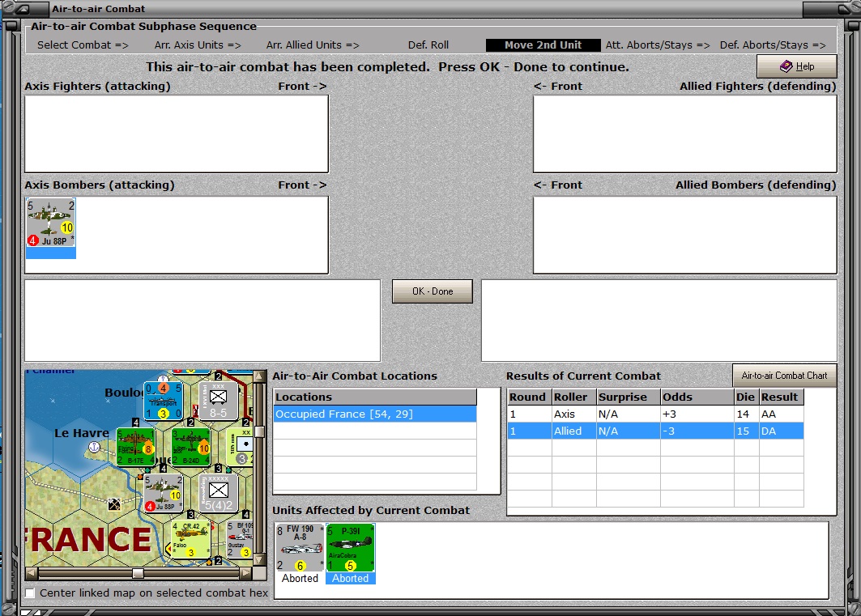This screenshot has width=861, height=616.
Task: Click the CR.42 Falco counter on map
Action: (x=190, y=539)
